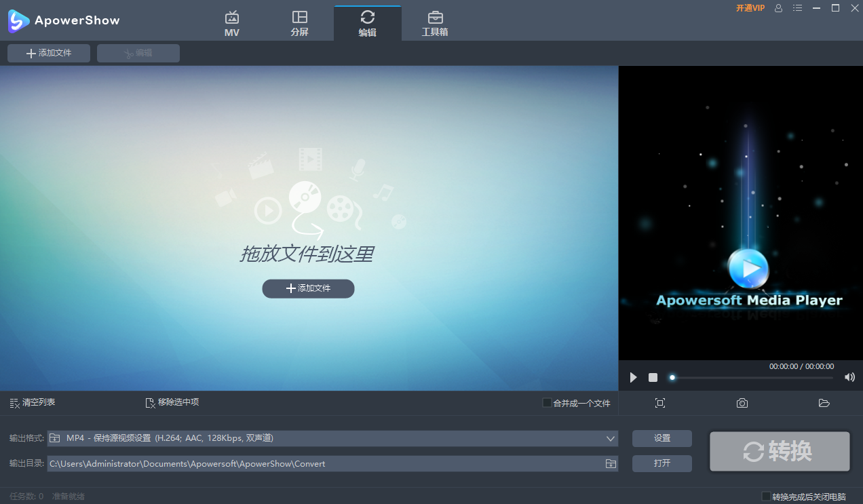Mute playback with the speaker icon

[x=849, y=377]
